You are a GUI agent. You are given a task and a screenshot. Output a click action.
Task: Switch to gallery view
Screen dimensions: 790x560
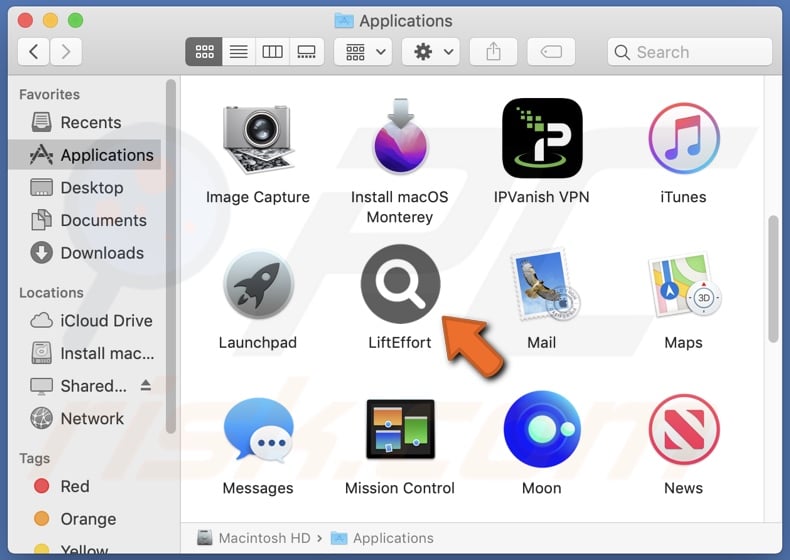click(306, 51)
